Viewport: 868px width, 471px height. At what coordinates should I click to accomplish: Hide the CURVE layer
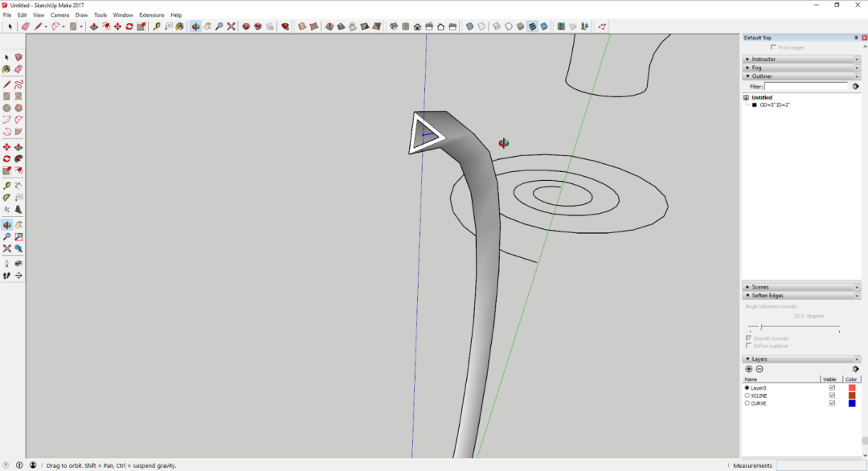832,403
